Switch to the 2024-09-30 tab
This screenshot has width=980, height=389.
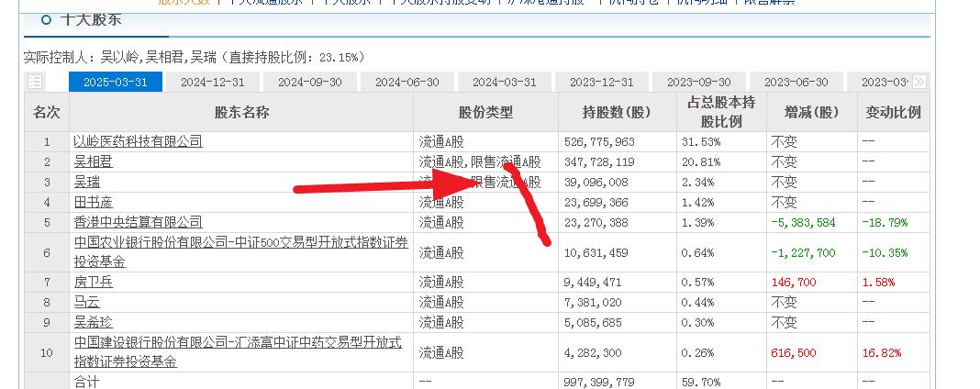click(310, 82)
